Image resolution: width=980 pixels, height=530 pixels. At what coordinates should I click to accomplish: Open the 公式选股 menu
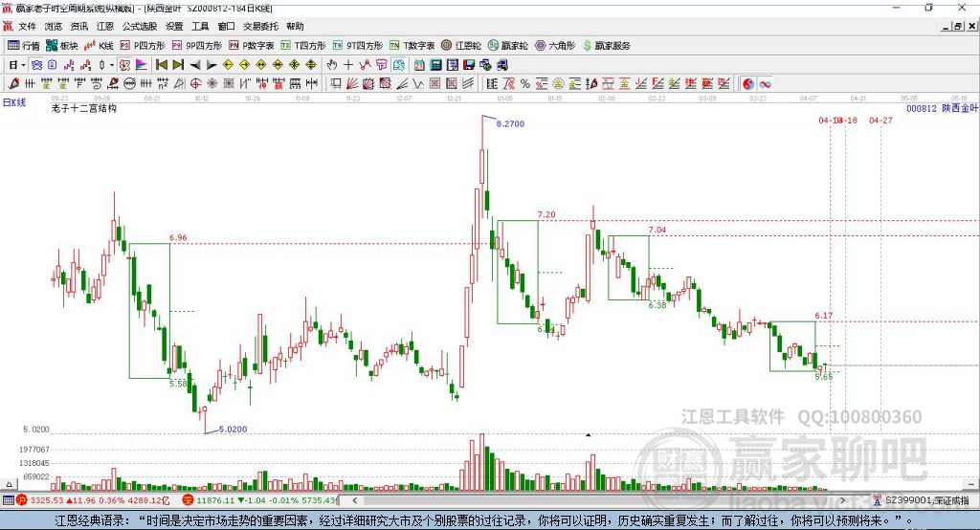140,26
